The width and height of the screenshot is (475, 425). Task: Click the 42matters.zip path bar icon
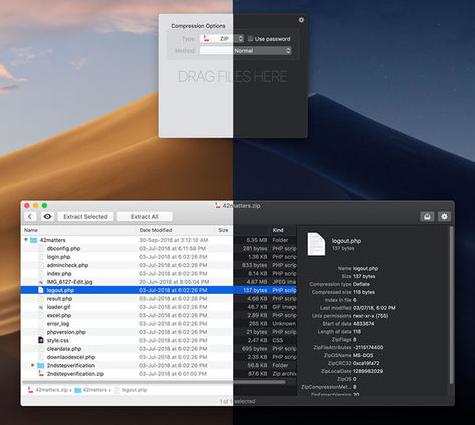(x=30, y=390)
